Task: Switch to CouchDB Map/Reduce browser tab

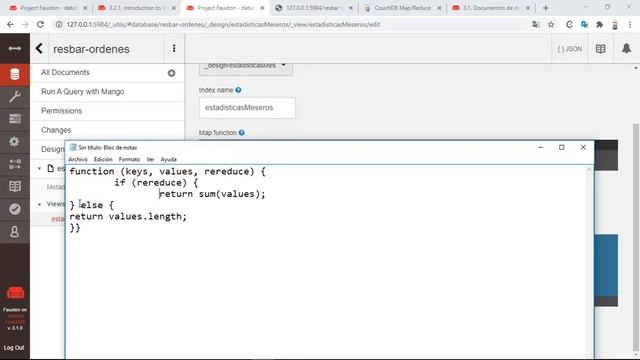Action: click(402, 8)
